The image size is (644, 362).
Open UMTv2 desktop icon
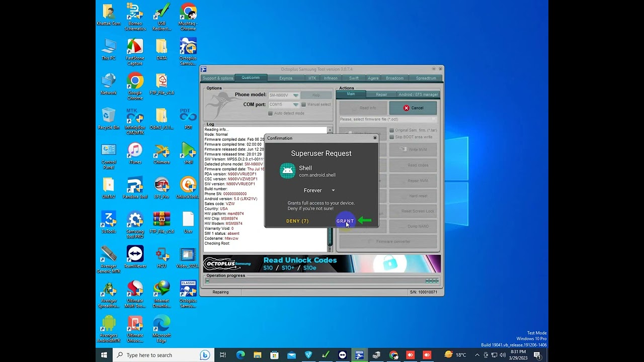(x=109, y=188)
